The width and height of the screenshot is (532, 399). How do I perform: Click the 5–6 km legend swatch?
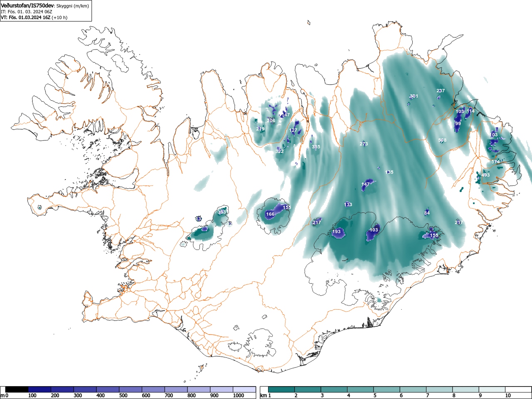(386, 389)
